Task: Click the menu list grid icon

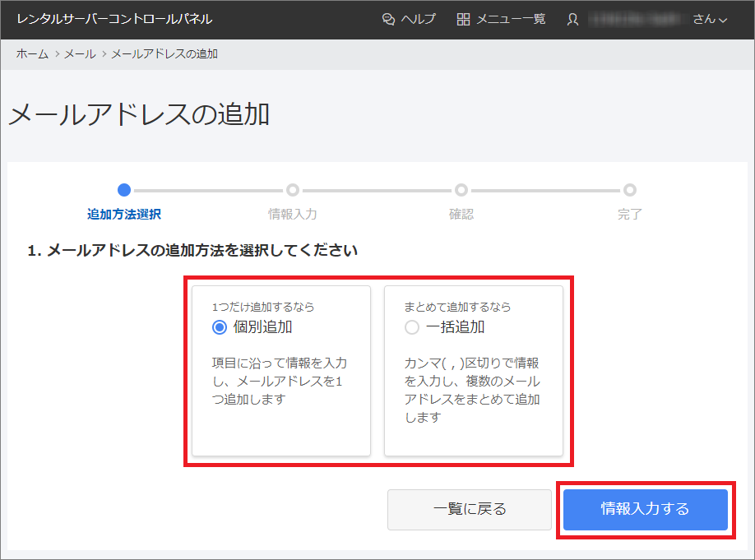Action: (x=463, y=19)
